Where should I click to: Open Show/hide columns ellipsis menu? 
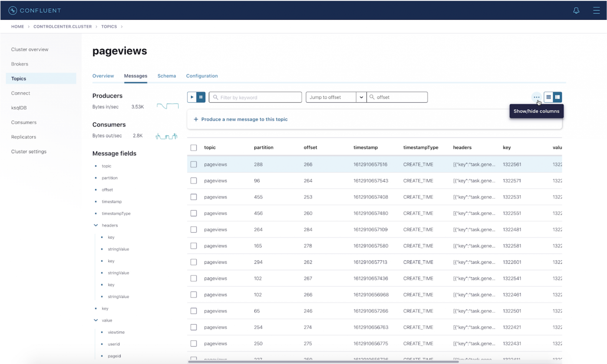tap(536, 97)
